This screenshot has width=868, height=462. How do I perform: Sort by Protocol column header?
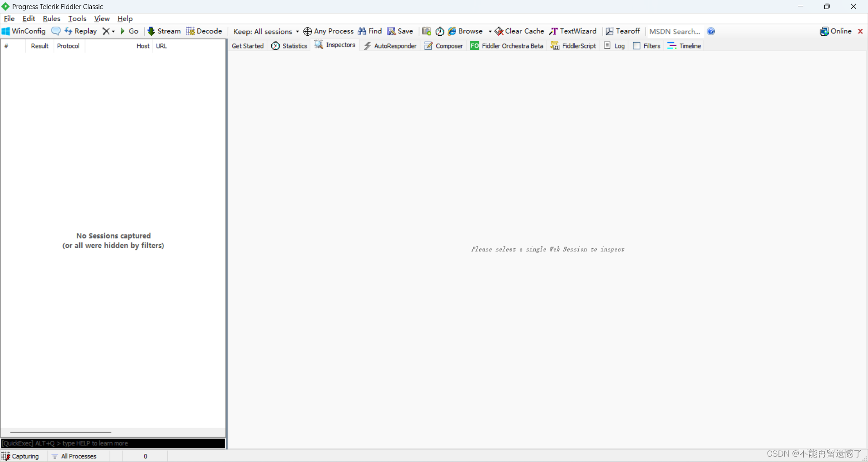(68, 46)
